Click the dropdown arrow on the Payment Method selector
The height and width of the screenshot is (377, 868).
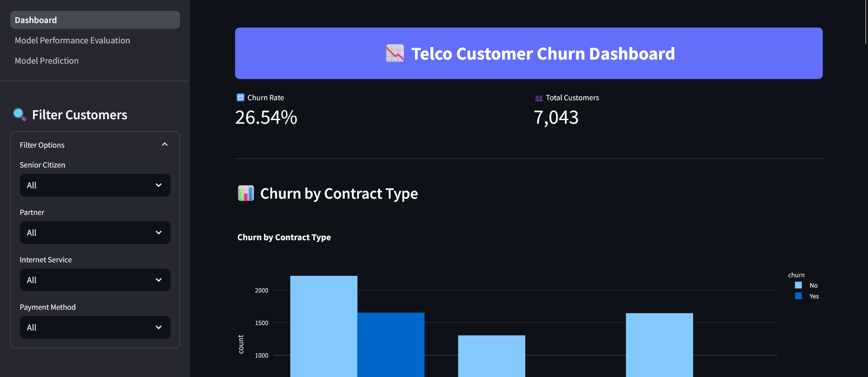[158, 327]
